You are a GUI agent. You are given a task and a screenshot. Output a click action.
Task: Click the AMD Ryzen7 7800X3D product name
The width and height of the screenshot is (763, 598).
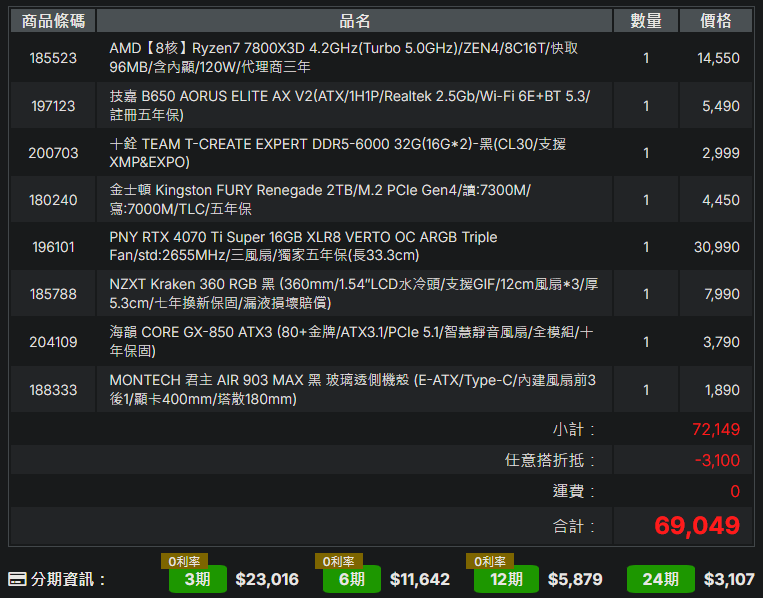(x=344, y=57)
